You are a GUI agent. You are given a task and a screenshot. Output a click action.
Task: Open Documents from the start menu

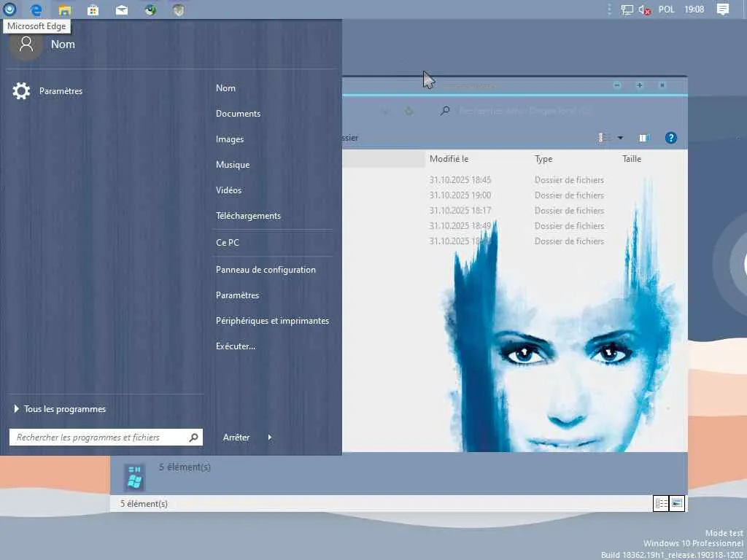tap(239, 114)
